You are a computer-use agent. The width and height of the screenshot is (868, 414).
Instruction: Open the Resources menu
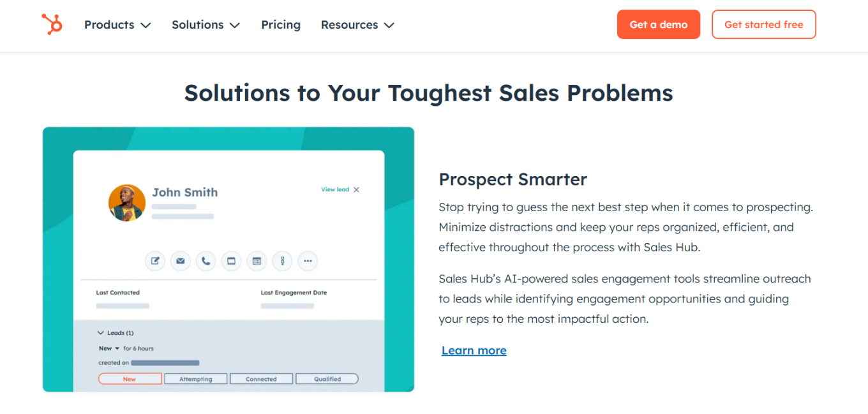click(x=357, y=24)
